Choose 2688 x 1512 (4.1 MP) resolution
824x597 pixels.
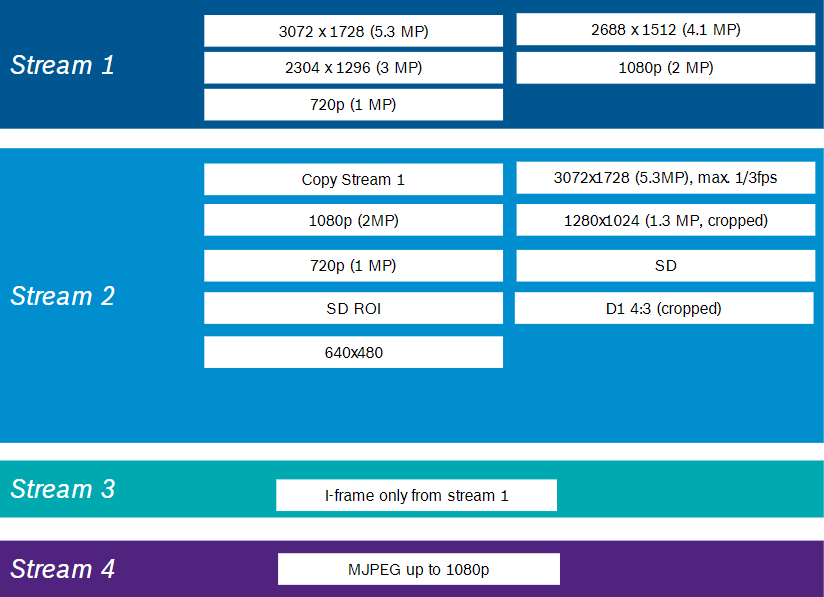point(665,29)
